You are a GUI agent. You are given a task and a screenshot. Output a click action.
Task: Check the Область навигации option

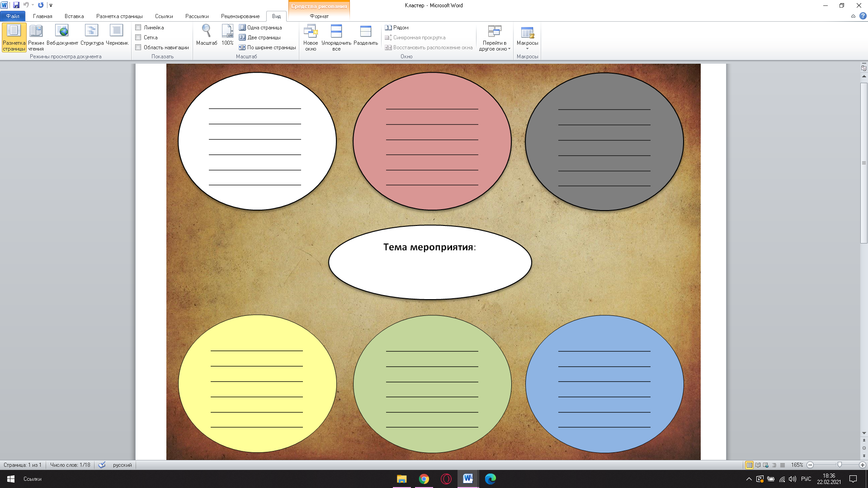click(138, 47)
